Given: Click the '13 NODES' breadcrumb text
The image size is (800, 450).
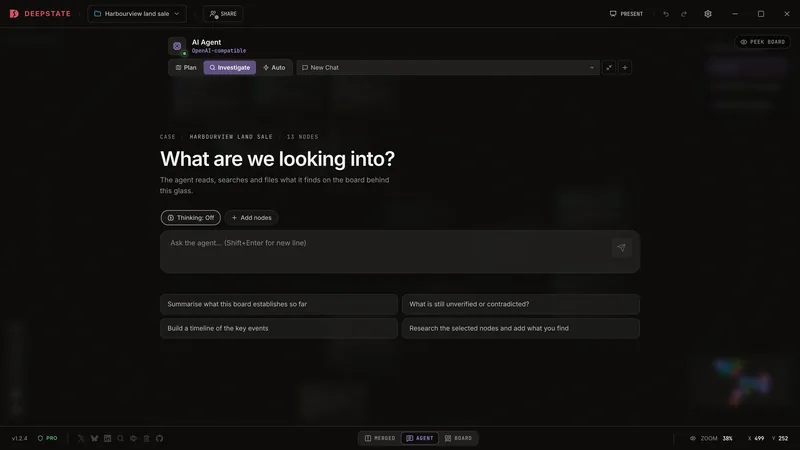Looking at the screenshot, I should [303, 137].
